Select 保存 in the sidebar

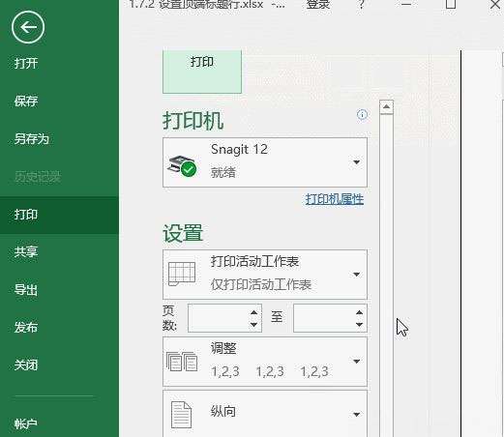[x=26, y=101]
